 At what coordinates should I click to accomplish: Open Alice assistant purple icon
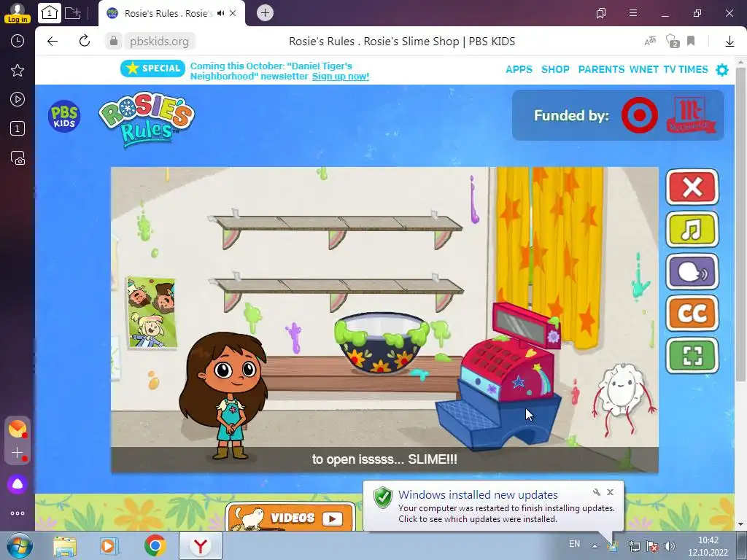coord(18,484)
